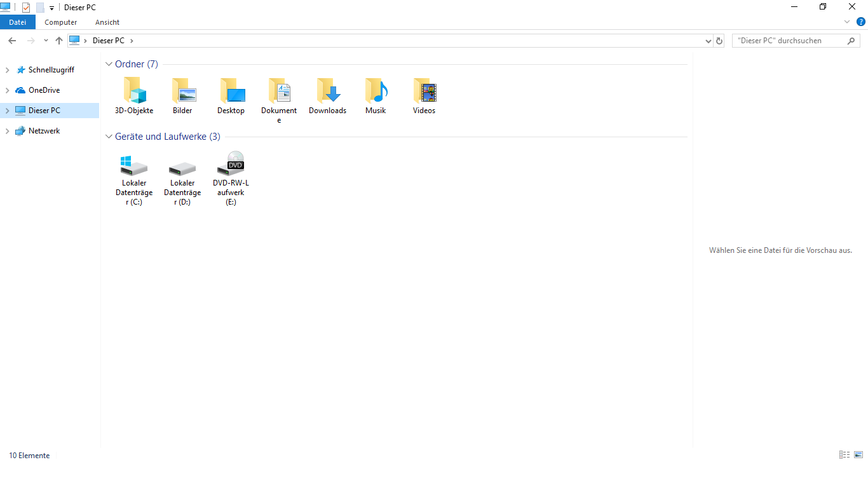Expand OneDrive tree node
Screen dimensions: 868x488
click(8, 90)
